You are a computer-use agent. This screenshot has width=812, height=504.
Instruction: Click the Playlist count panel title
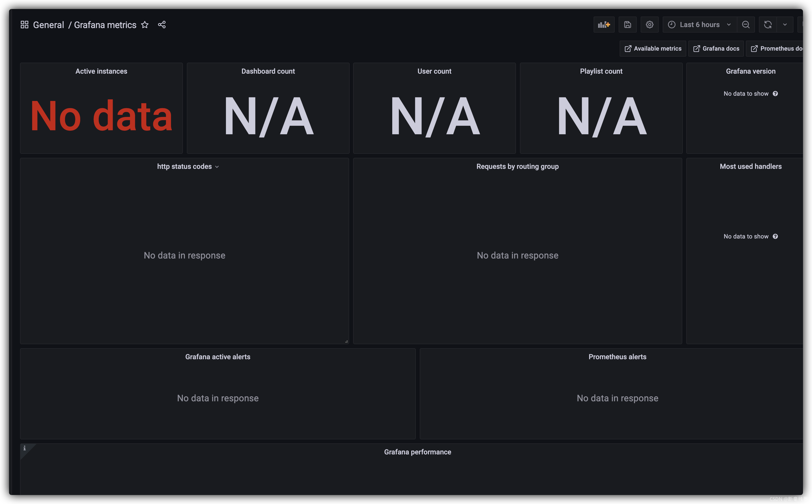601,71
